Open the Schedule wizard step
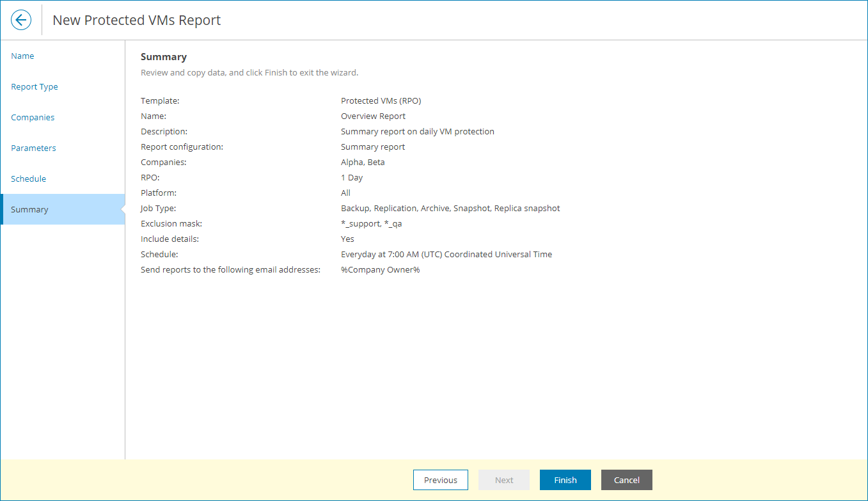868x501 pixels. tap(28, 179)
